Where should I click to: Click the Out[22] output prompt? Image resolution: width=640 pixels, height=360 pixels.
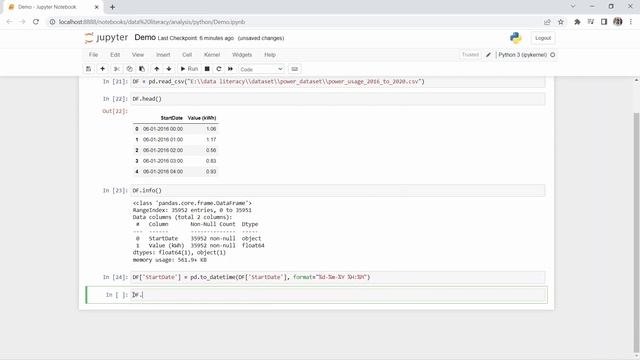click(x=115, y=111)
